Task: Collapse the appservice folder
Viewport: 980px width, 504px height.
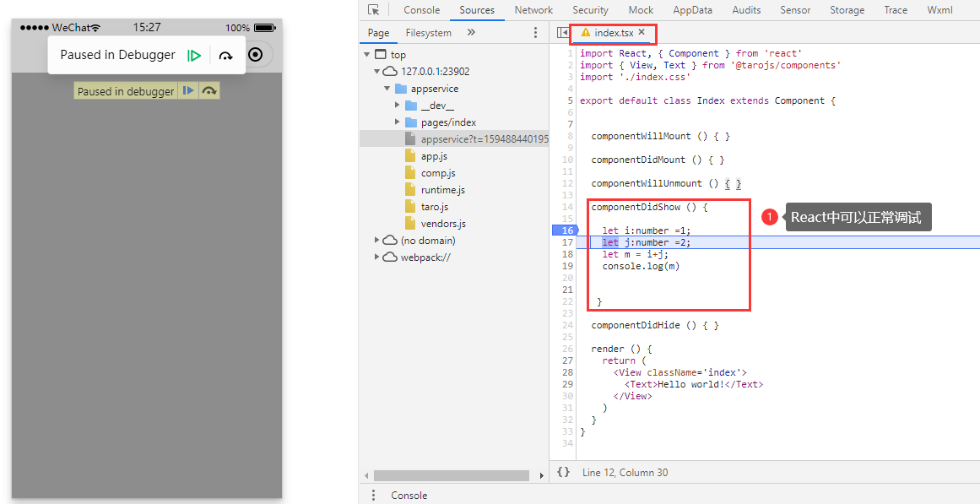Action: coord(388,88)
